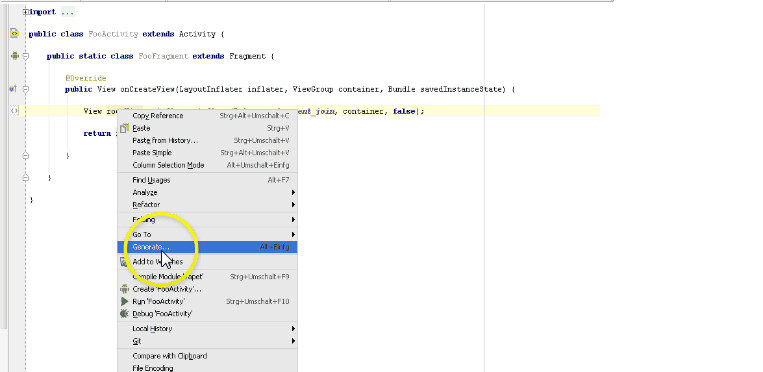Click the gutter icon beside the FooActivity class

click(x=15, y=34)
